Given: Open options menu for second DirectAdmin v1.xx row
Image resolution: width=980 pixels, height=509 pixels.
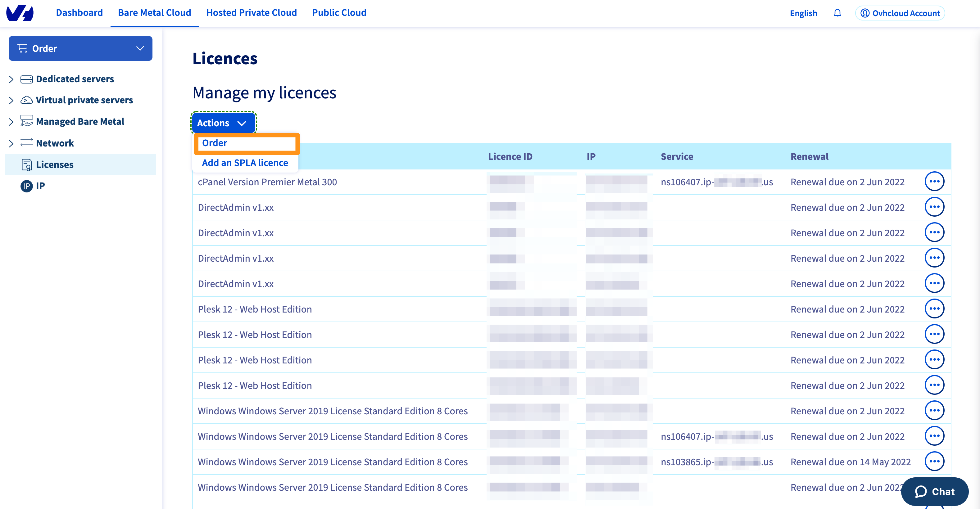Looking at the screenshot, I should tap(934, 233).
